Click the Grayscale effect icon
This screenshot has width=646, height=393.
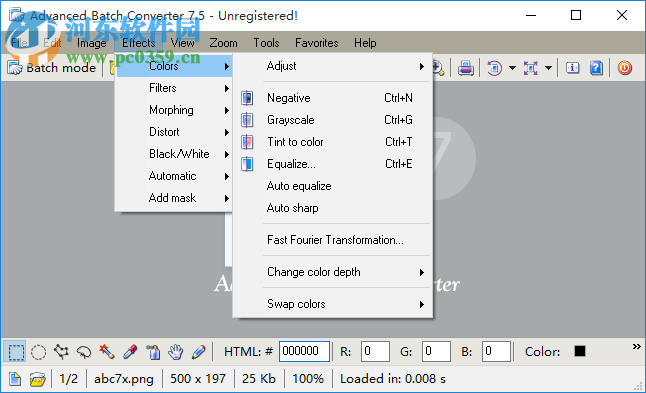pyautogui.click(x=247, y=120)
